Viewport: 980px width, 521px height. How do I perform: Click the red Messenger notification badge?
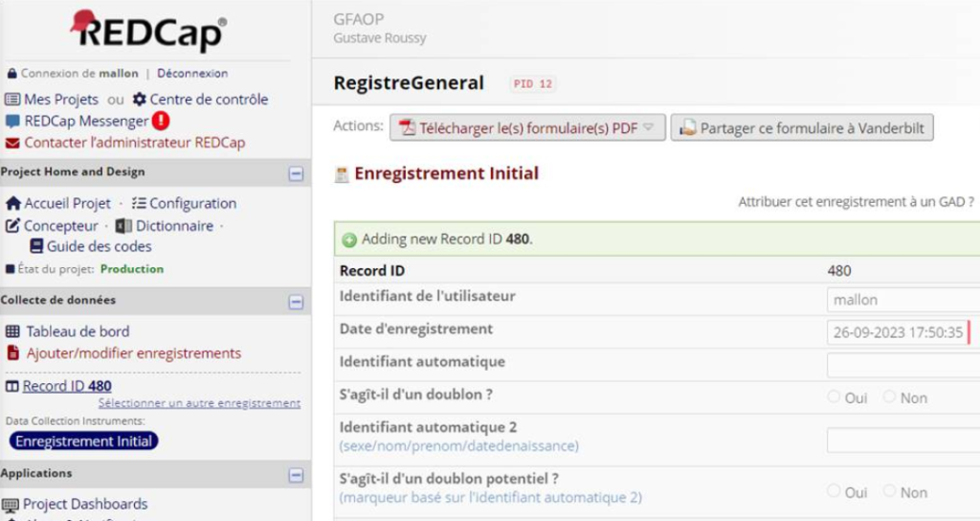(x=161, y=121)
